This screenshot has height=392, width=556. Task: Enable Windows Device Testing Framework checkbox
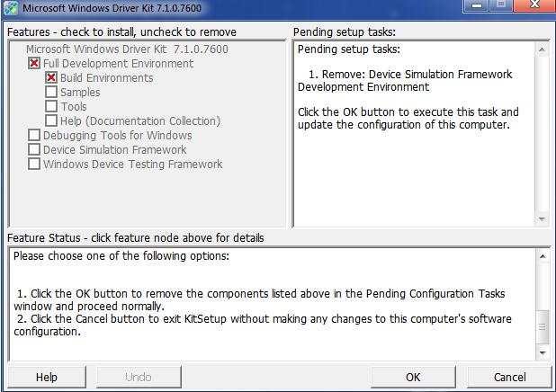[34, 165]
